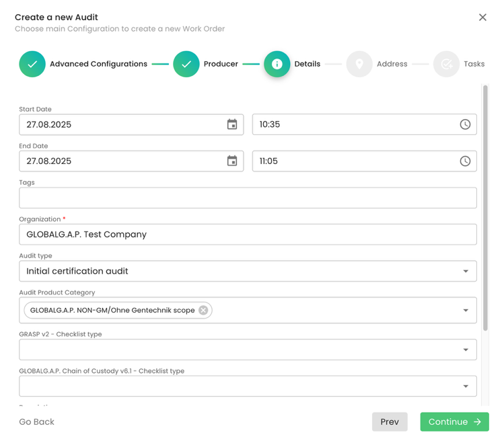The height and width of the screenshot is (447, 504).
Task: Click the Address step pin icon
Action: (359, 64)
